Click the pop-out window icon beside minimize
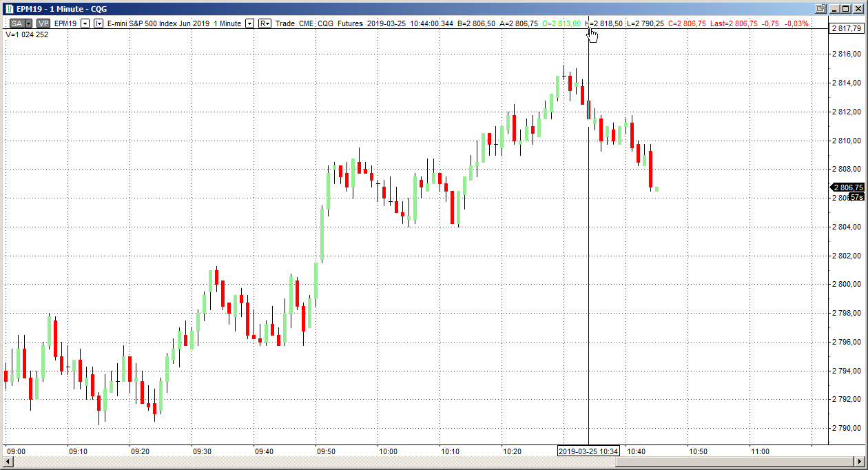Screen dimensions: 868x470 pyautogui.click(x=820, y=8)
